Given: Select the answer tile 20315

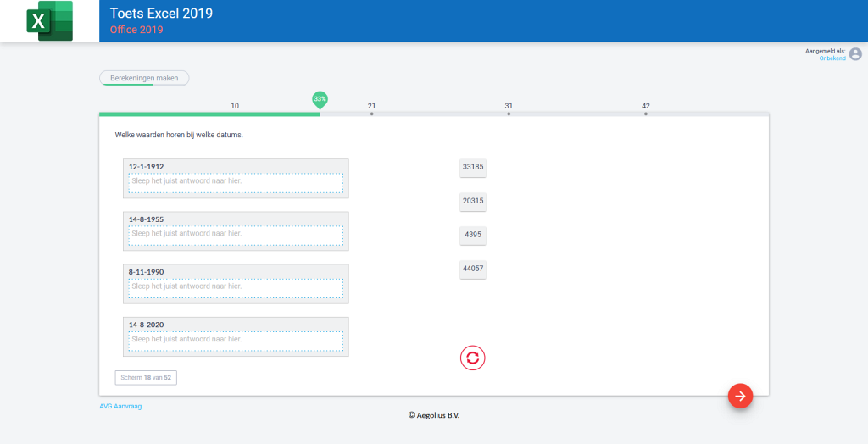Looking at the screenshot, I should pyautogui.click(x=473, y=201).
